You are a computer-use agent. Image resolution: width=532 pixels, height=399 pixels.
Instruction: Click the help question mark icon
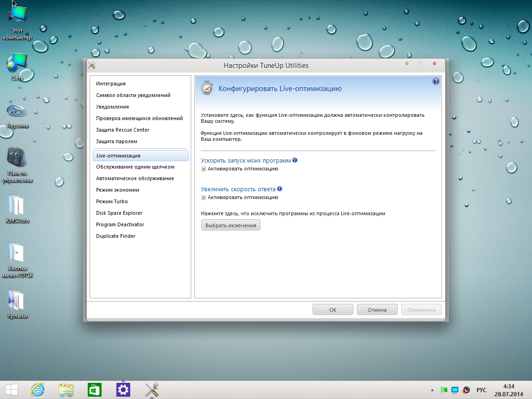pyautogui.click(x=436, y=81)
